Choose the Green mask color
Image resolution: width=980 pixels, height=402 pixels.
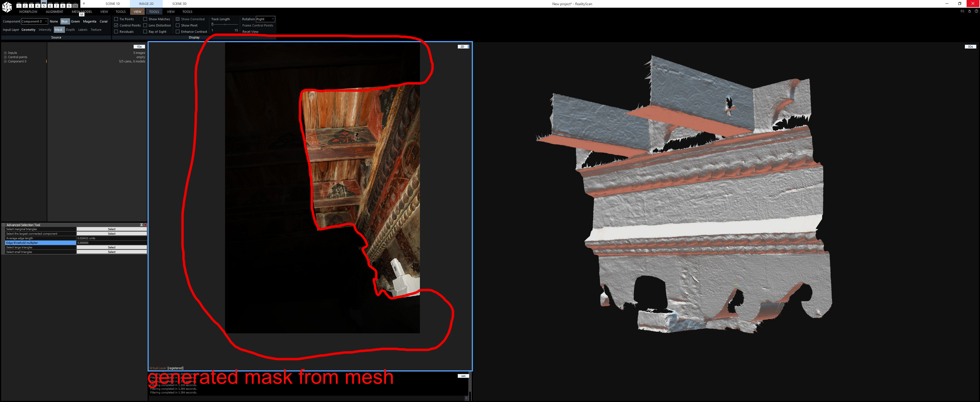[75, 22]
